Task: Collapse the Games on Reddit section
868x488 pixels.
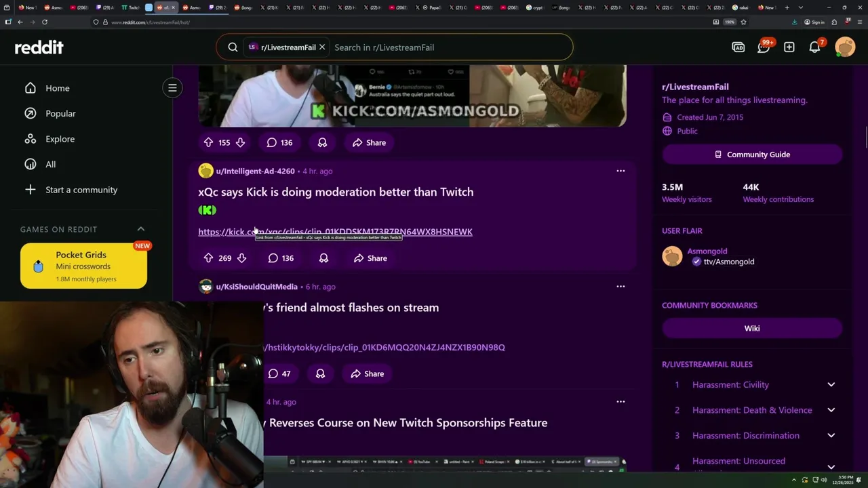Action: click(x=141, y=229)
